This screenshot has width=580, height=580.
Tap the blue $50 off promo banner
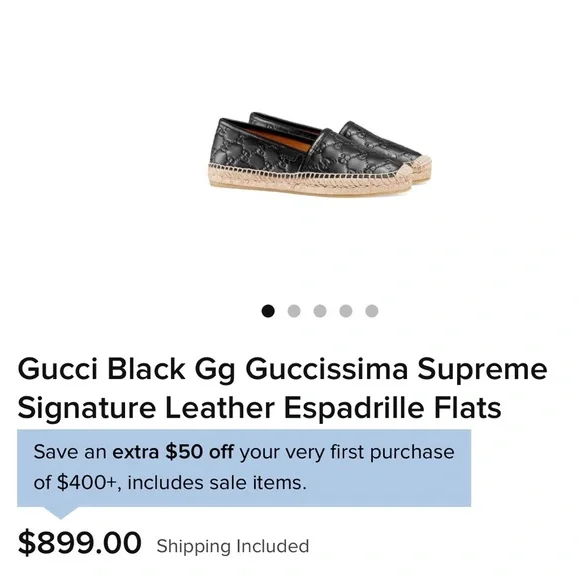point(244,468)
